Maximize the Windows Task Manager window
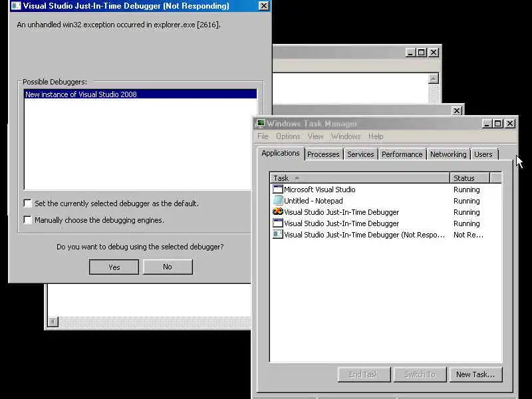Image resolution: width=532 pixels, height=399 pixels. tap(497, 124)
